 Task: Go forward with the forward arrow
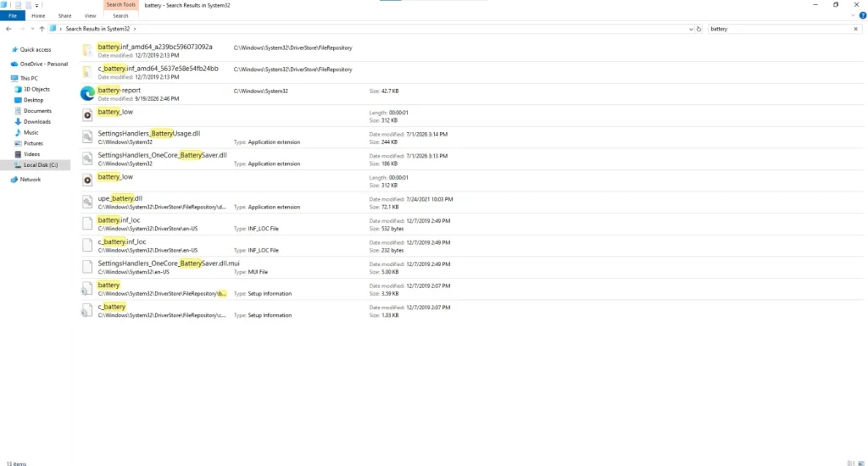point(21,29)
